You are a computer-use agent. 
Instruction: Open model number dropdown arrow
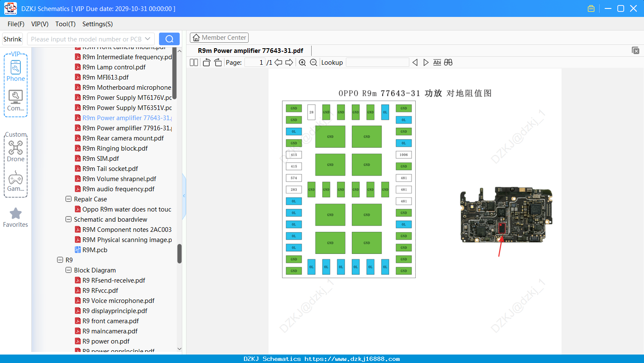(148, 39)
